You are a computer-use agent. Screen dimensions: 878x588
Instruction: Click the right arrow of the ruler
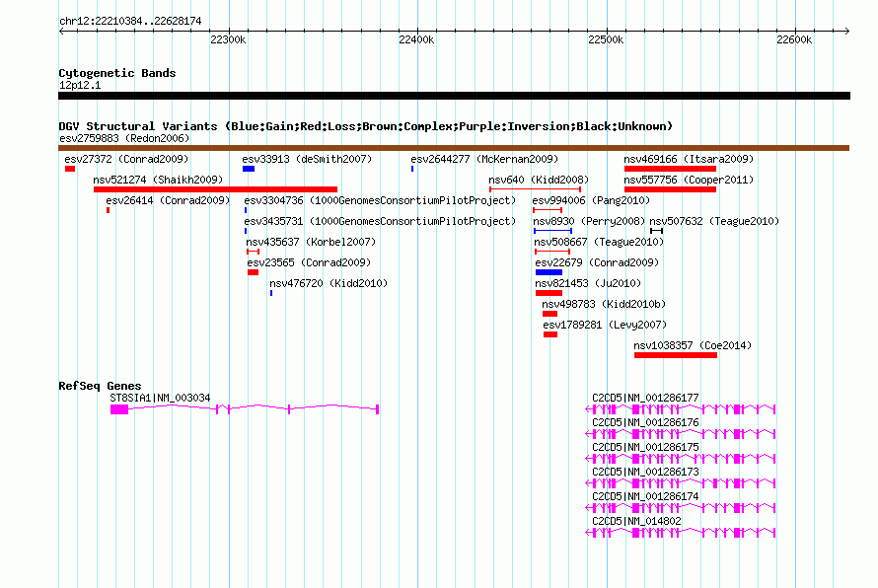coord(847,31)
